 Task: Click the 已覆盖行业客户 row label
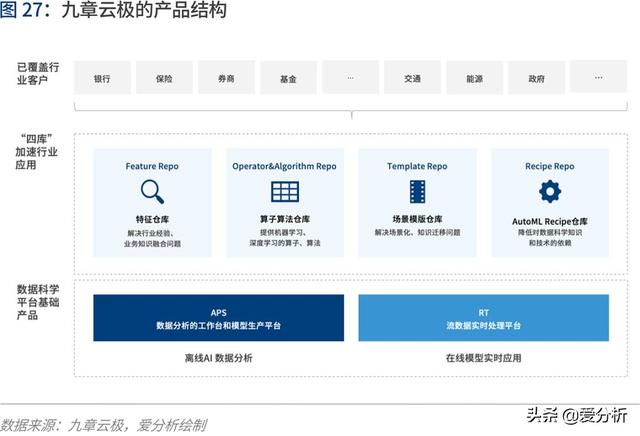[38, 73]
